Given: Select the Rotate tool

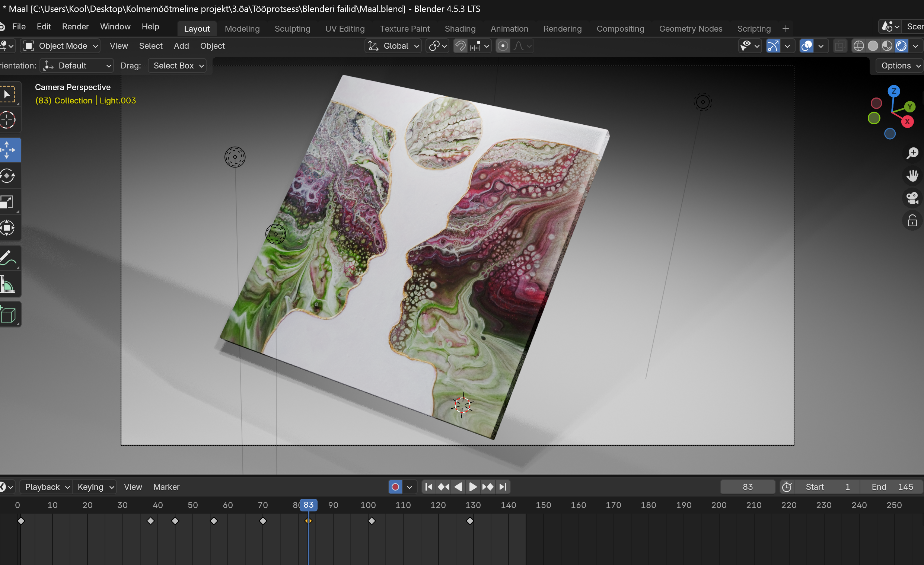Looking at the screenshot, I should tap(8, 176).
